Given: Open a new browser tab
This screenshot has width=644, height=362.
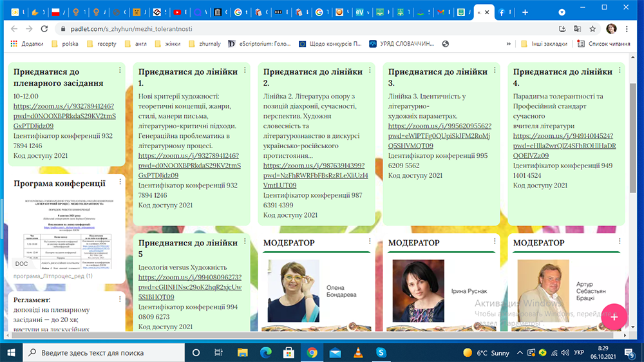Looking at the screenshot, I should coord(526,12).
